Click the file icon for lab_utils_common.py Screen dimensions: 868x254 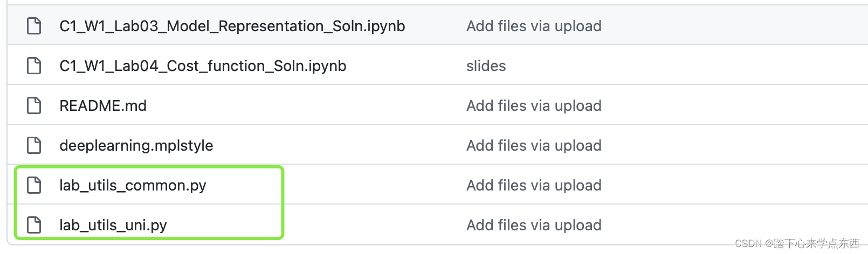click(x=34, y=185)
